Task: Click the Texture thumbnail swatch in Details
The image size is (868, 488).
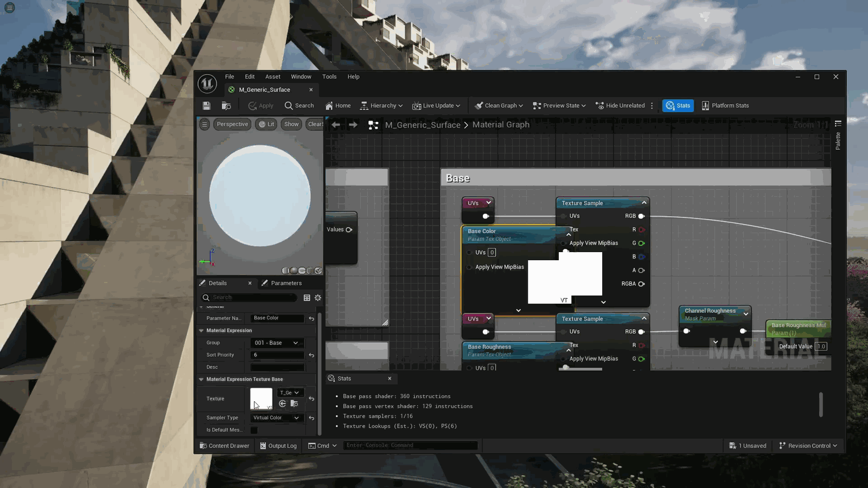Action: point(261,399)
